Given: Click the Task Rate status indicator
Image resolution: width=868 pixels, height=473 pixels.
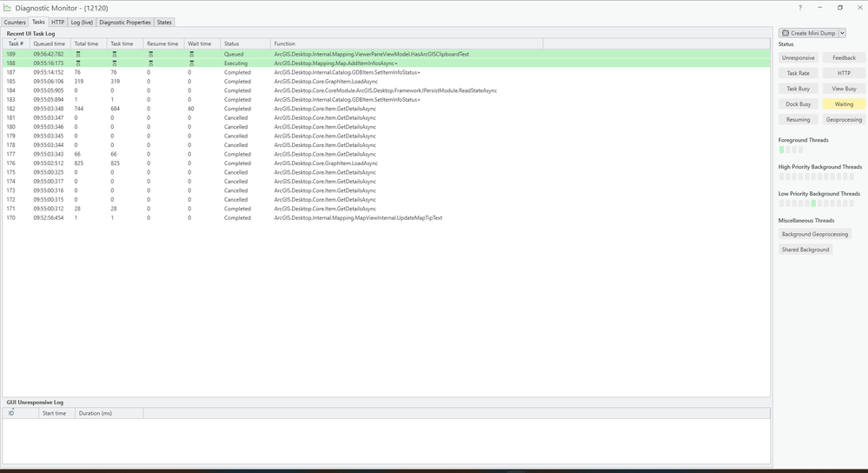Looking at the screenshot, I should pos(798,73).
